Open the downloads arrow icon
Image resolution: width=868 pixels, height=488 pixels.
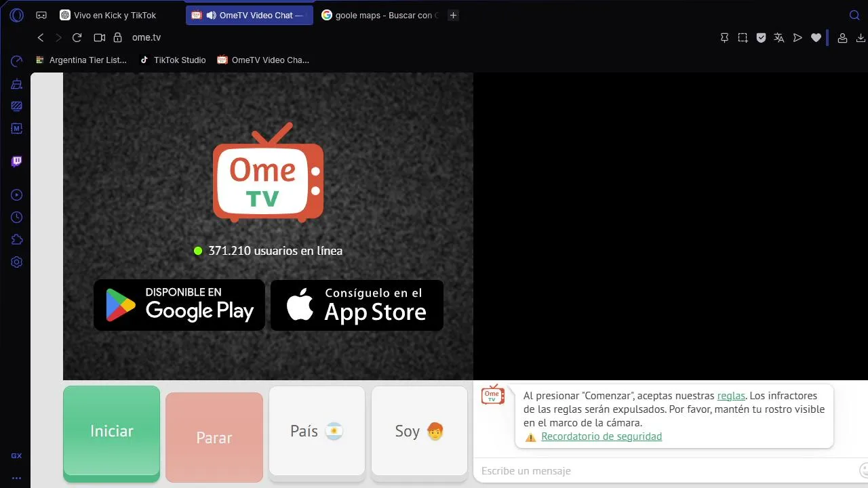tap(862, 38)
